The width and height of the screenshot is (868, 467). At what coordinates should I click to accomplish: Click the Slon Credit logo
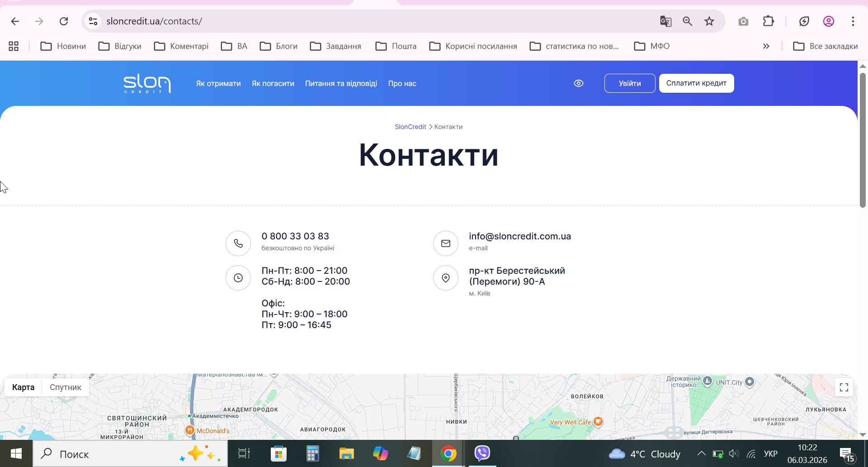click(x=147, y=83)
